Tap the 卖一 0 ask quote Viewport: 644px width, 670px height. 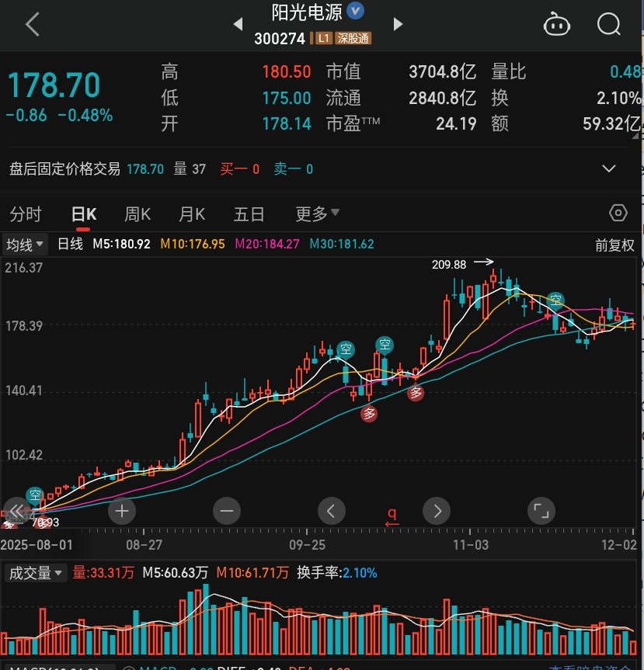[x=294, y=169]
